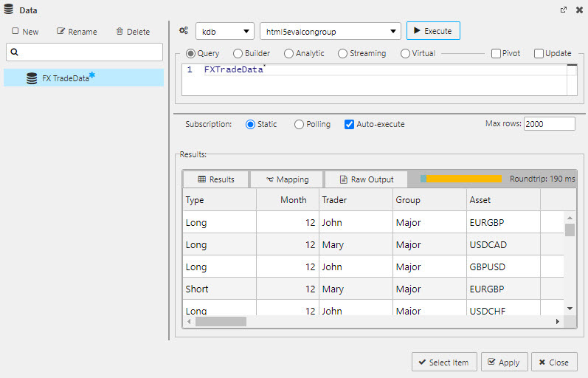Switch to the Mapping tab
Image resolution: width=588 pixels, height=378 pixels.
pyautogui.click(x=287, y=179)
